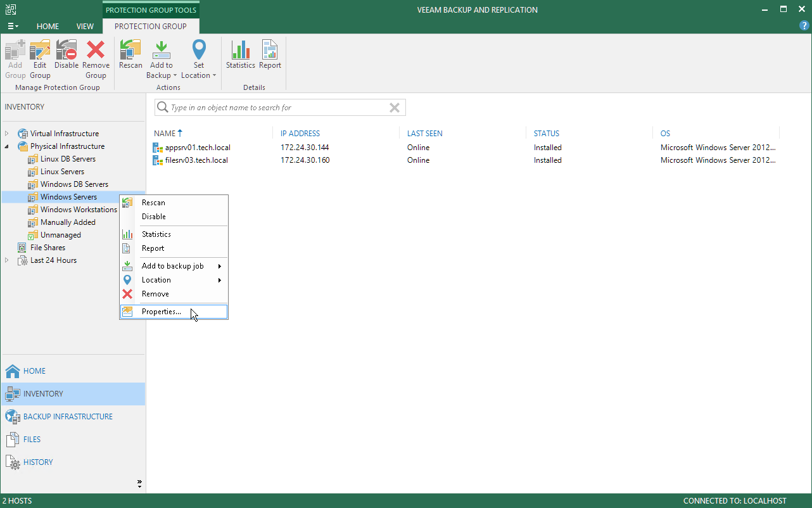This screenshot has width=812, height=508.
Task: Clear the search field with the X
Action: (x=395, y=108)
